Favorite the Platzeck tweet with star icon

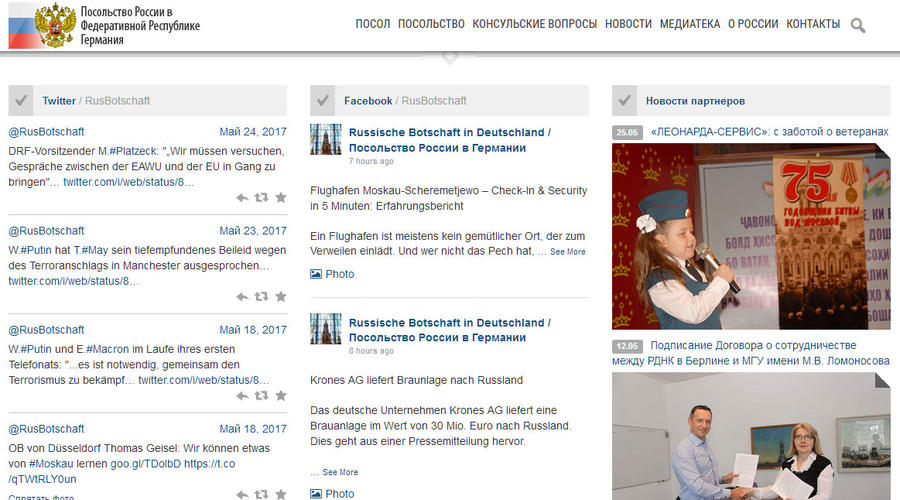(280, 198)
